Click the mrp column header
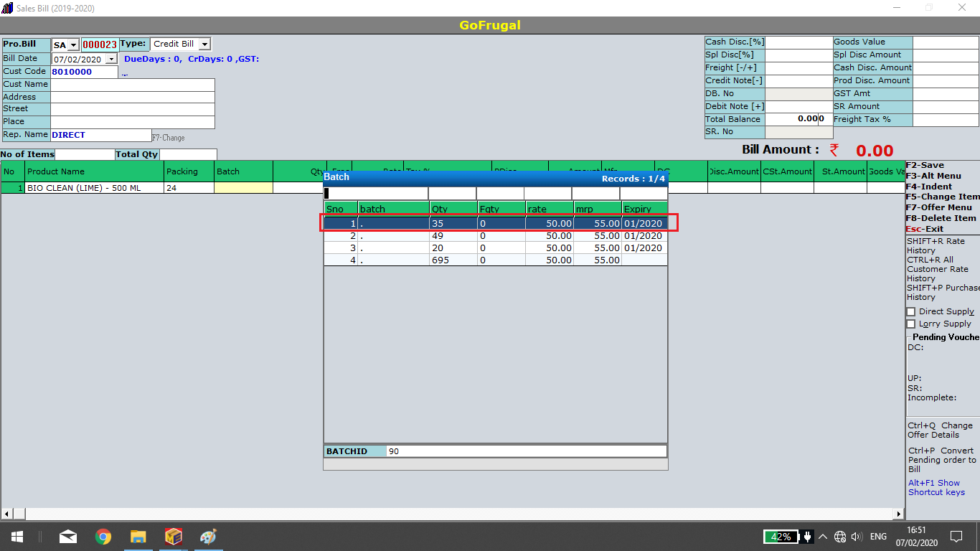Image resolution: width=980 pixels, height=551 pixels. coord(597,209)
